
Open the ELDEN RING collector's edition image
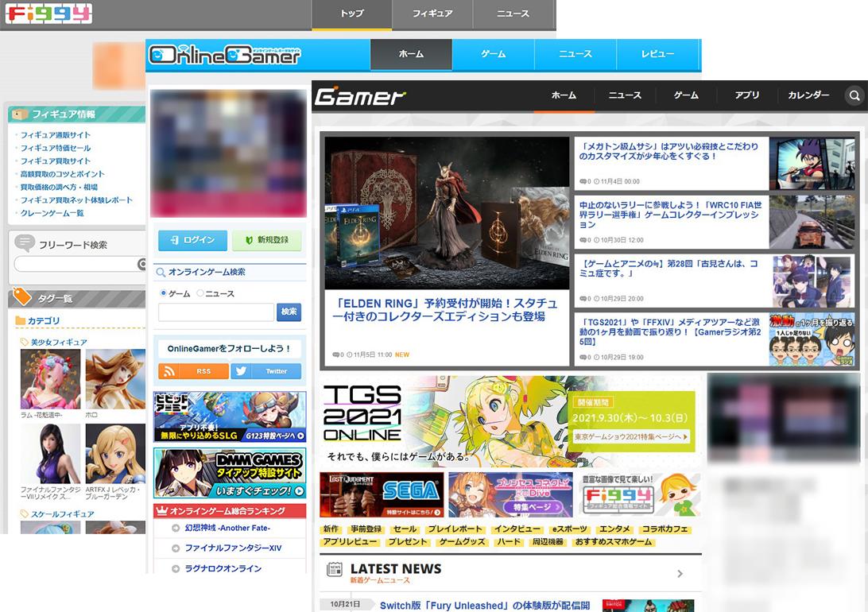447,213
